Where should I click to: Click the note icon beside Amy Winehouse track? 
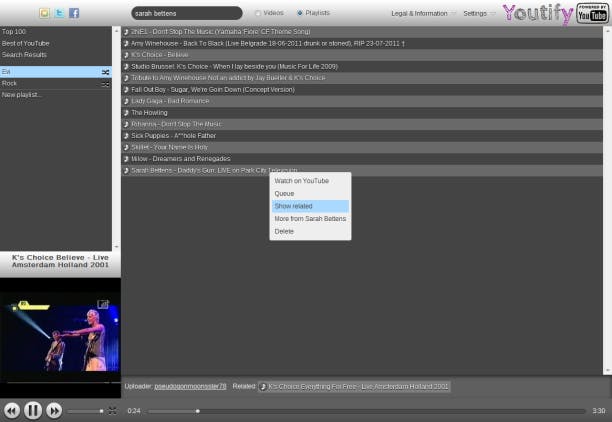coord(126,43)
